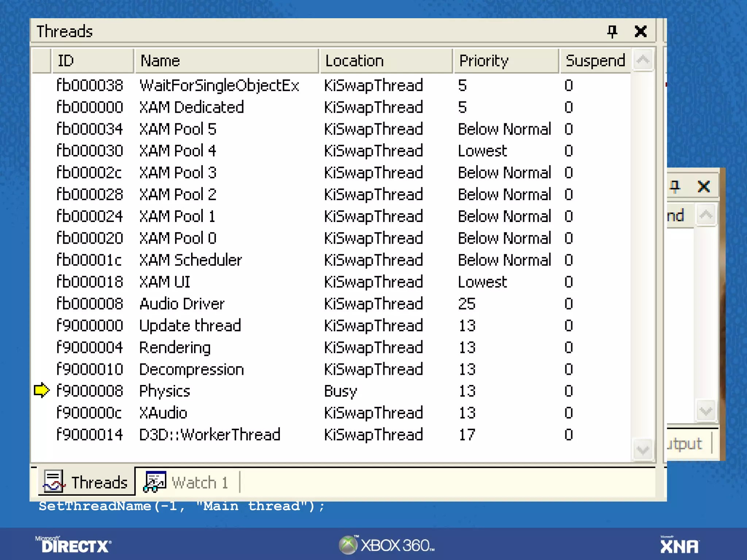Click the Location column header
This screenshot has width=747, height=560.
tap(386, 61)
